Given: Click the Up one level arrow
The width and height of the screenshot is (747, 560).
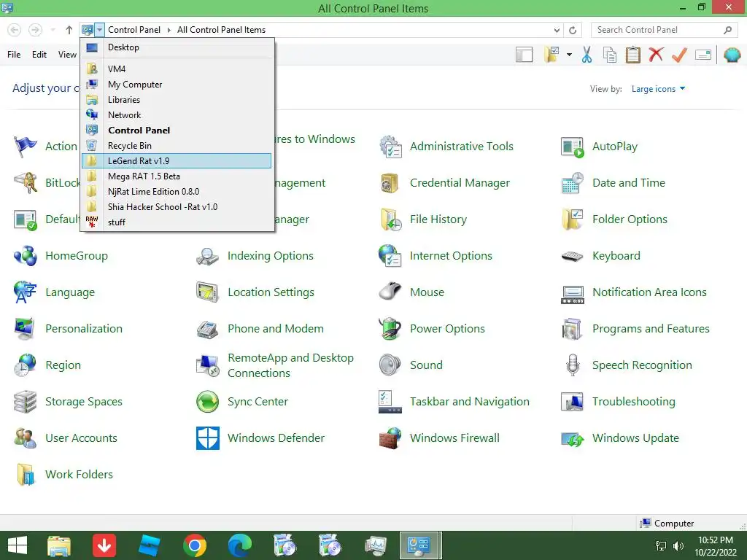Looking at the screenshot, I should (x=69, y=30).
